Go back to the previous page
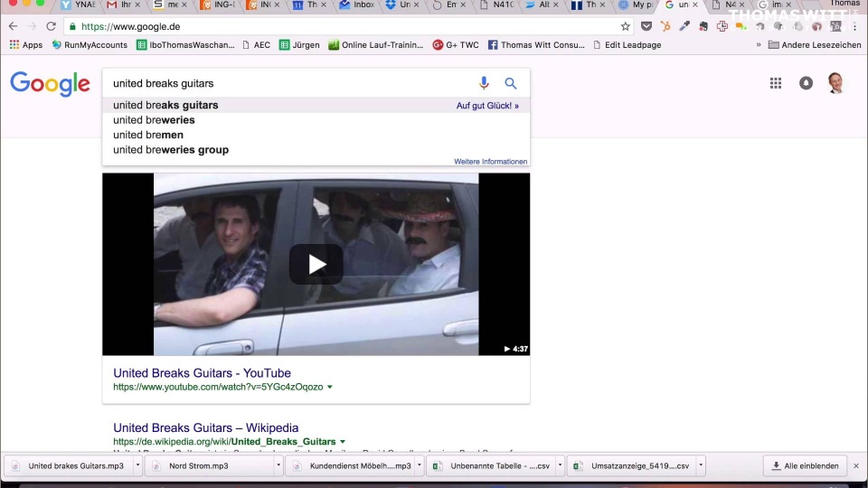This screenshot has height=488, width=868. tap(14, 26)
